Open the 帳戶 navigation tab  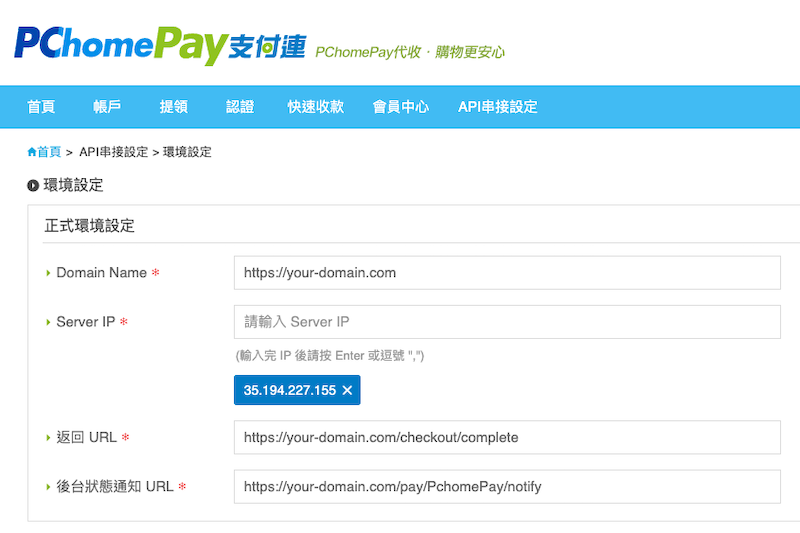pos(107,107)
